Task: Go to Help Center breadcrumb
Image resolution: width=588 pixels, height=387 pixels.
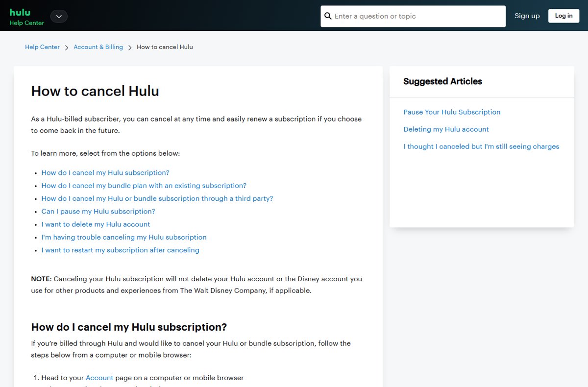Action: [x=42, y=47]
